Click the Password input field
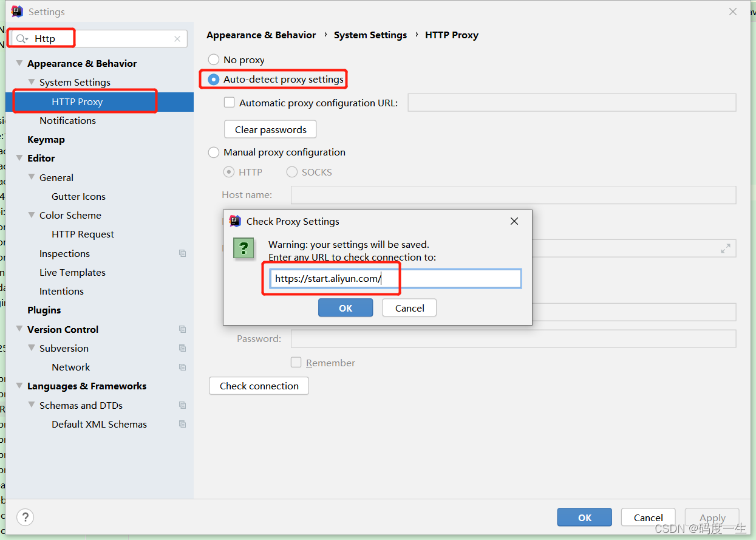 513,338
